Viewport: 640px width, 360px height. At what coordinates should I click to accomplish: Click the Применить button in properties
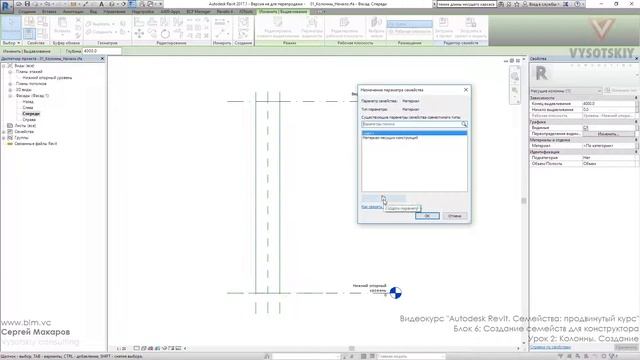626,348
